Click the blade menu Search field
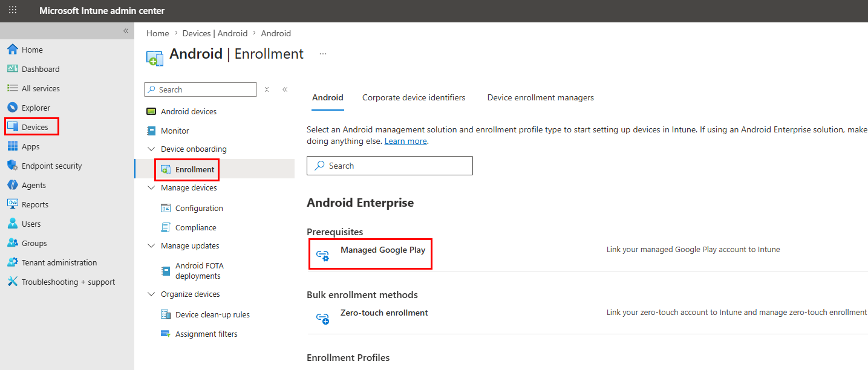 point(201,89)
